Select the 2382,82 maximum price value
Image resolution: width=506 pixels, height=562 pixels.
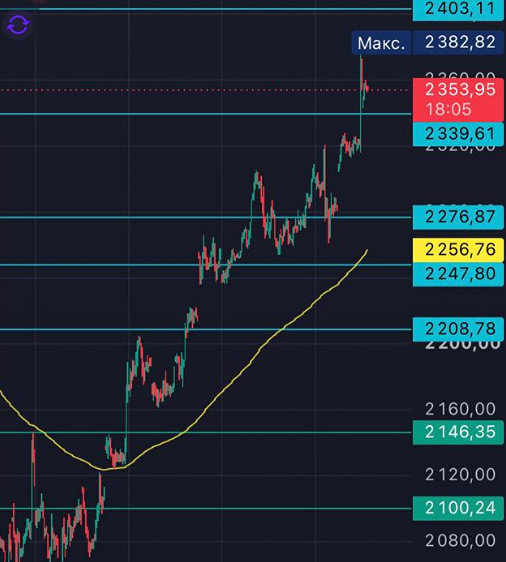click(x=458, y=42)
